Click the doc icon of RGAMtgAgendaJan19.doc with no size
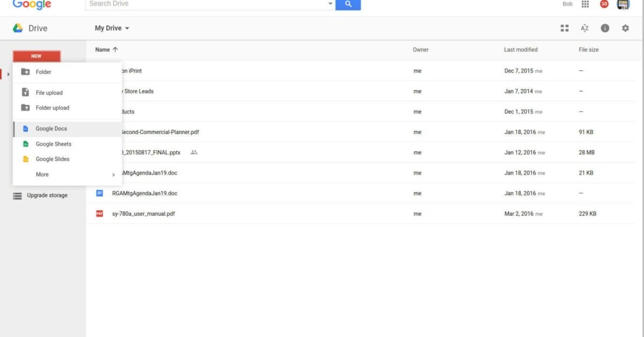This screenshot has width=644, height=337. tap(99, 193)
